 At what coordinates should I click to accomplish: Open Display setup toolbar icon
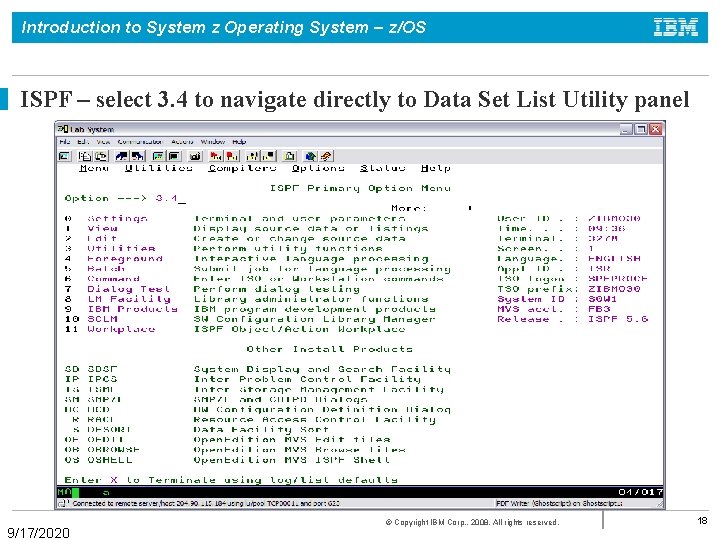tap(158, 156)
